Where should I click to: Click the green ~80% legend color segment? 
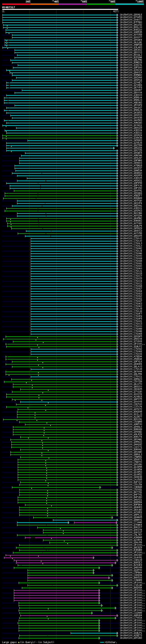(x=101, y=4)
